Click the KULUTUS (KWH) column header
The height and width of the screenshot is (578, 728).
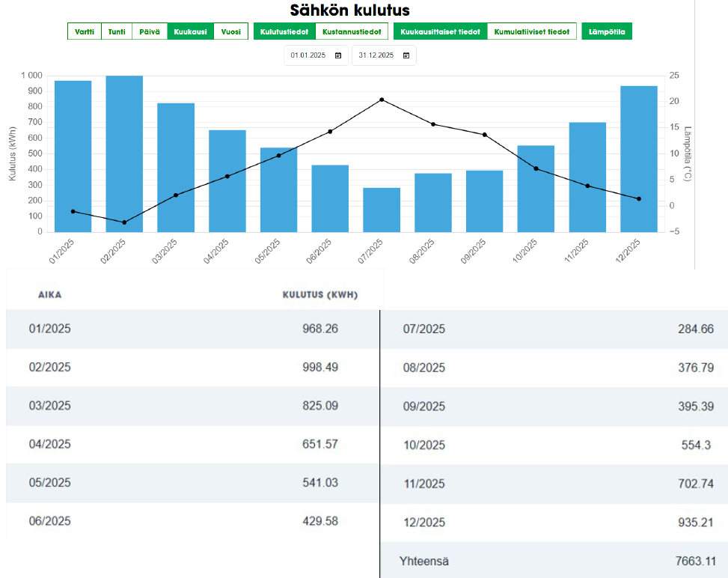[319, 295]
